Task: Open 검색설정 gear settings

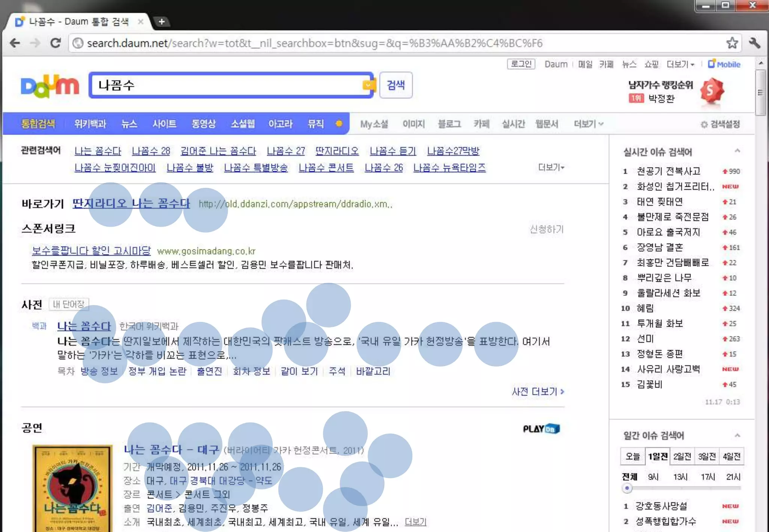Action: tap(720, 124)
